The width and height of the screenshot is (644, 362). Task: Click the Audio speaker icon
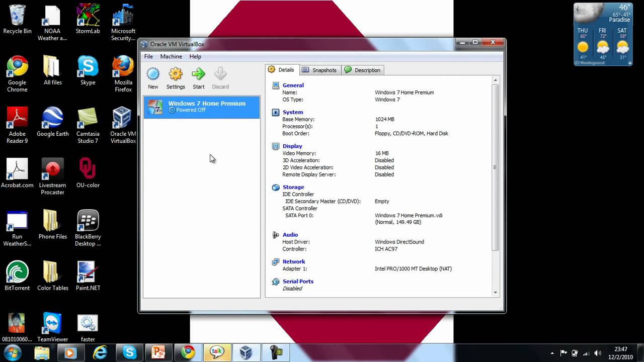click(276, 235)
